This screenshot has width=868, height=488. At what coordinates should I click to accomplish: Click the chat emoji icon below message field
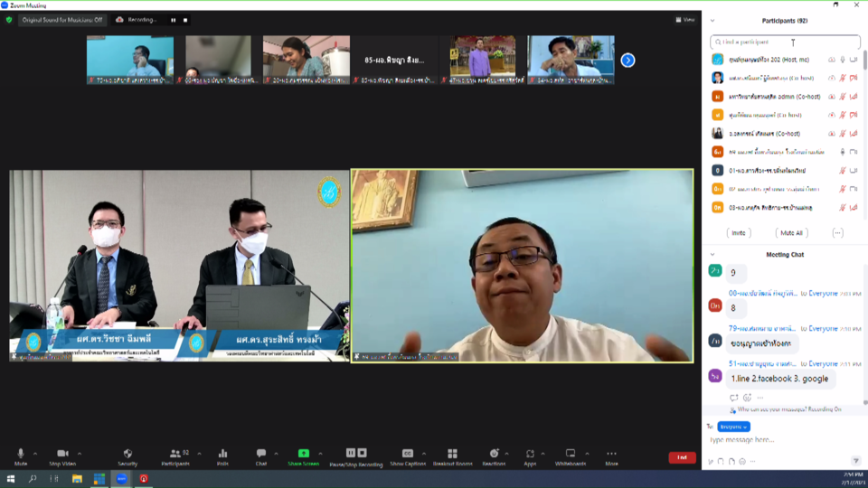(x=742, y=462)
